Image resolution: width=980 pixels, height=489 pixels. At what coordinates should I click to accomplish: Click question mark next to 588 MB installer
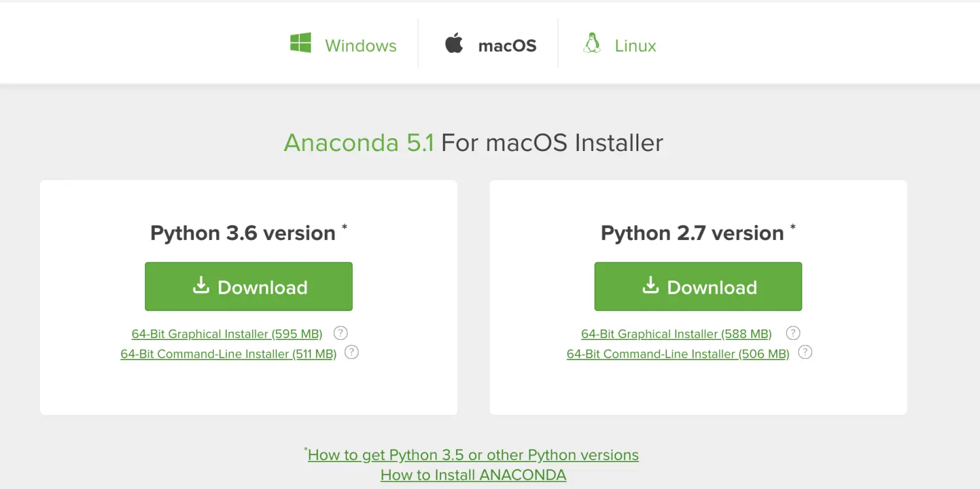(793, 333)
